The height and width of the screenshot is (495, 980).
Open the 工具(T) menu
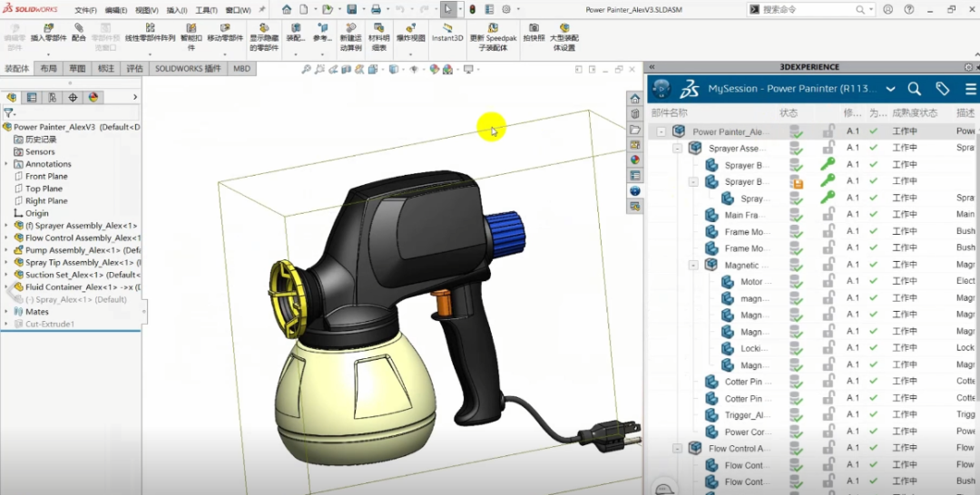206,10
